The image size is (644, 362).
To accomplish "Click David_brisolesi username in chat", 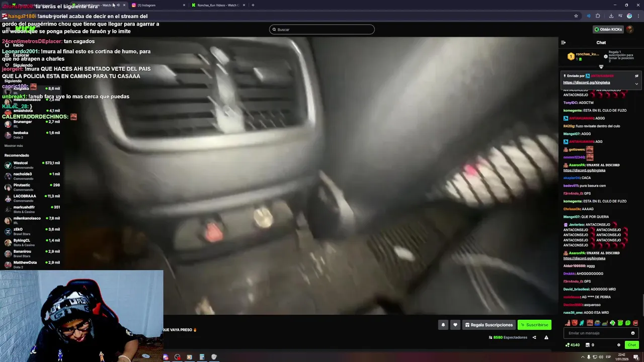I will point(576,289).
